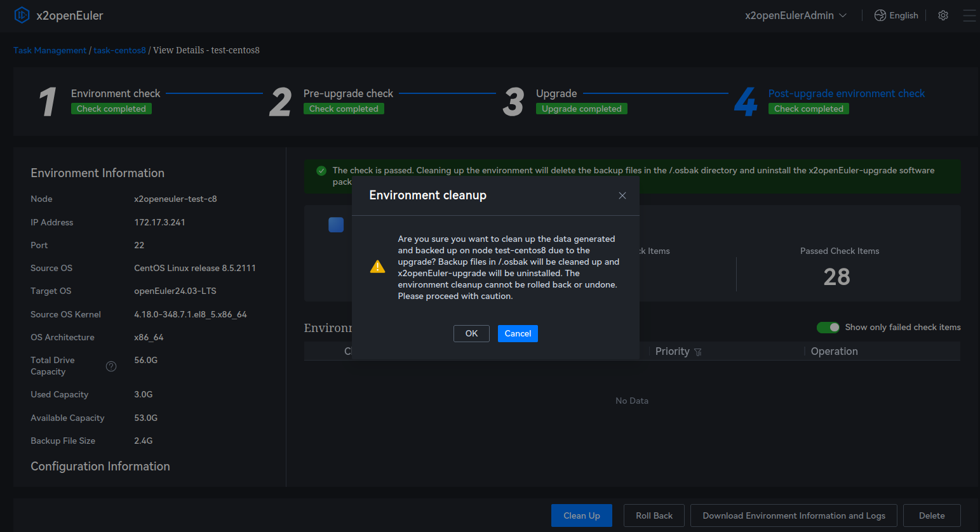The image size is (980, 532).
Task: Navigate to task-centos8 breadcrumb link
Action: click(119, 50)
